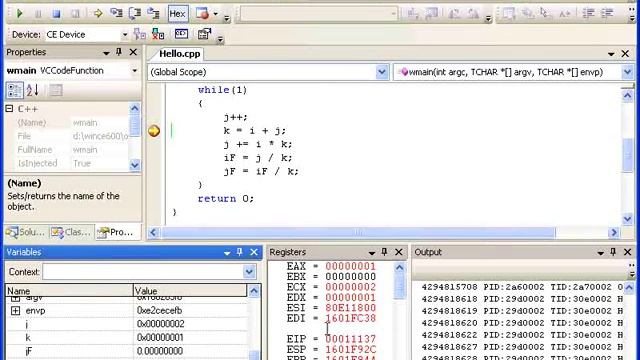
Task: Click the editor horizontal scrollbar thumb
Action: pyautogui.click(x=358, y=233)
